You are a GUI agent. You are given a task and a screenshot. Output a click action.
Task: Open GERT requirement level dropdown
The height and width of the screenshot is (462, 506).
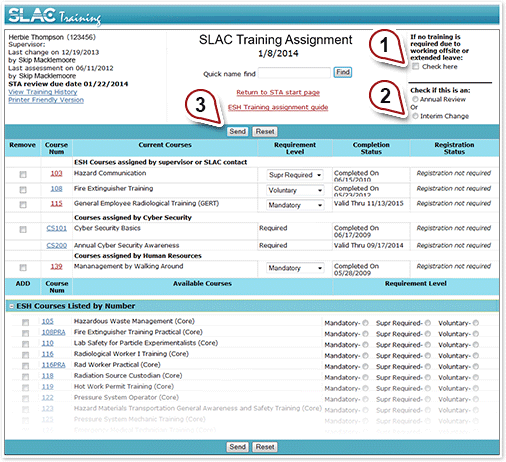coord(295,205)
